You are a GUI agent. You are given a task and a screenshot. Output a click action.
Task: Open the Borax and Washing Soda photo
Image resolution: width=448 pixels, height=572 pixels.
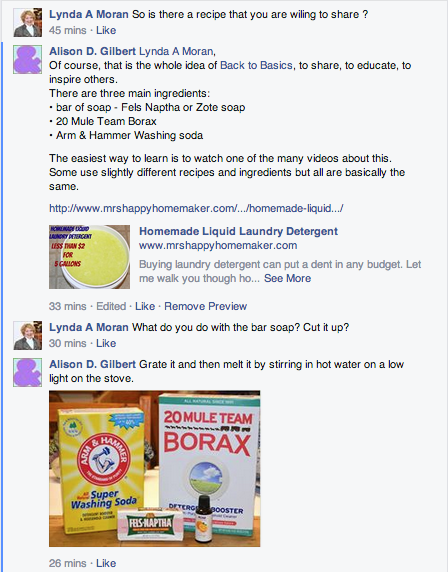[x=155, y=469]
